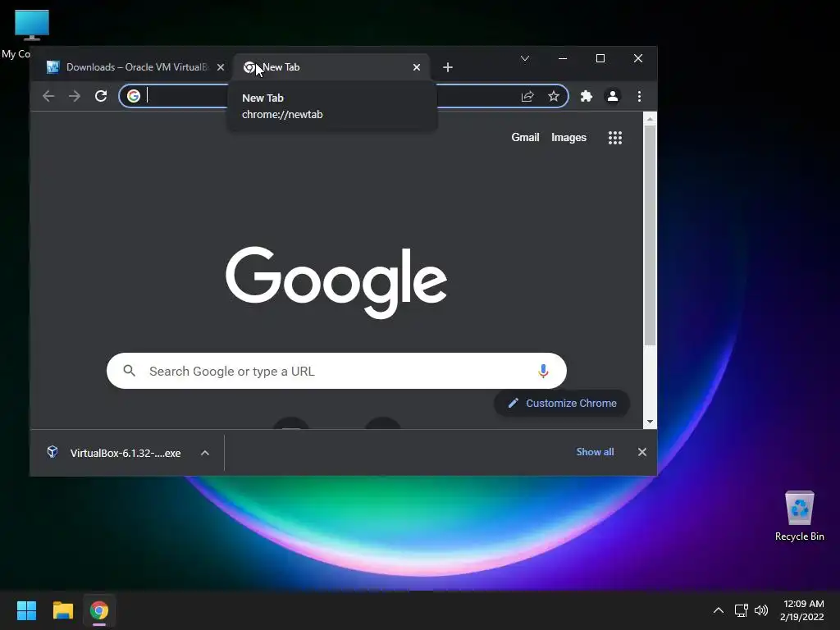The height and width of the screenshot is (630, 840).
Task: Open the Images link
Action: (x=568, y=137)
